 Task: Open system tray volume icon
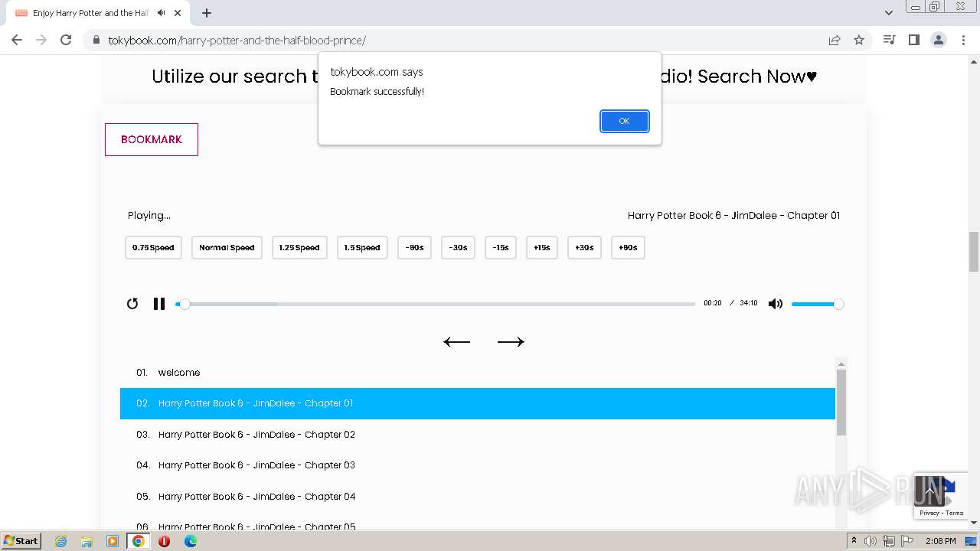point(871,541)
